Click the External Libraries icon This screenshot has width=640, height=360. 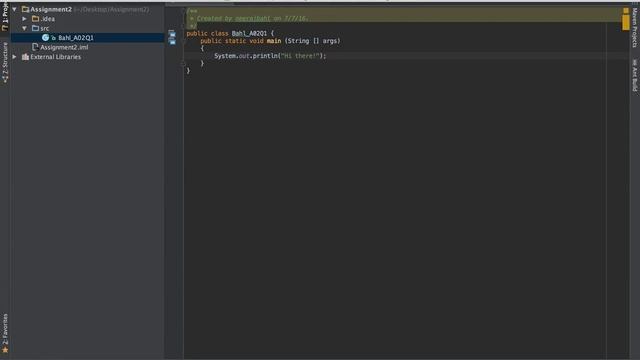(x=25, y=57)
